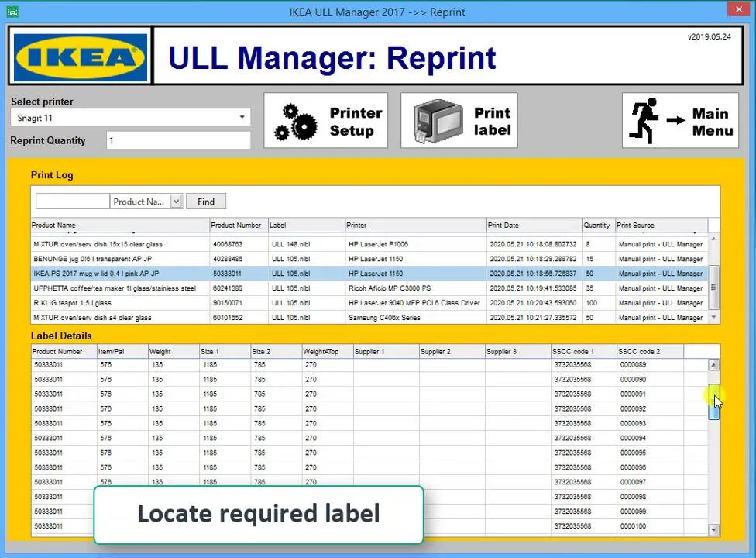The image size is (756, 558).
Task: Click the label printer icon to print
Action: tap(438, 121)
